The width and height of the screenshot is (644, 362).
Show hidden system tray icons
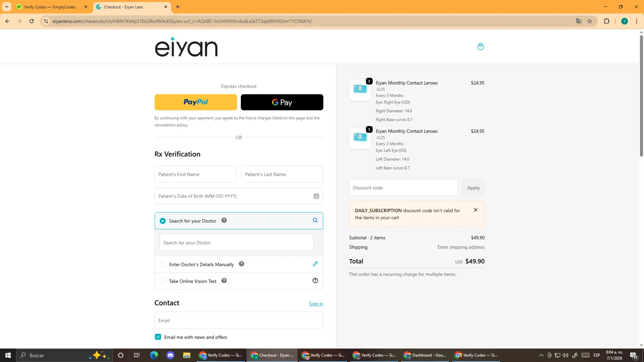(541, 355)
